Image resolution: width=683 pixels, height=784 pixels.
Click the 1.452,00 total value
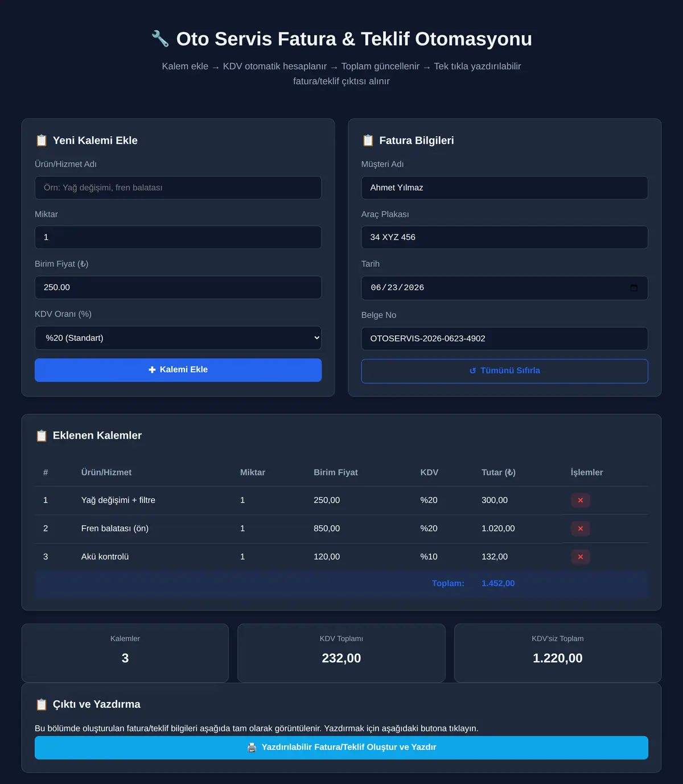click(x=498, y=583)
